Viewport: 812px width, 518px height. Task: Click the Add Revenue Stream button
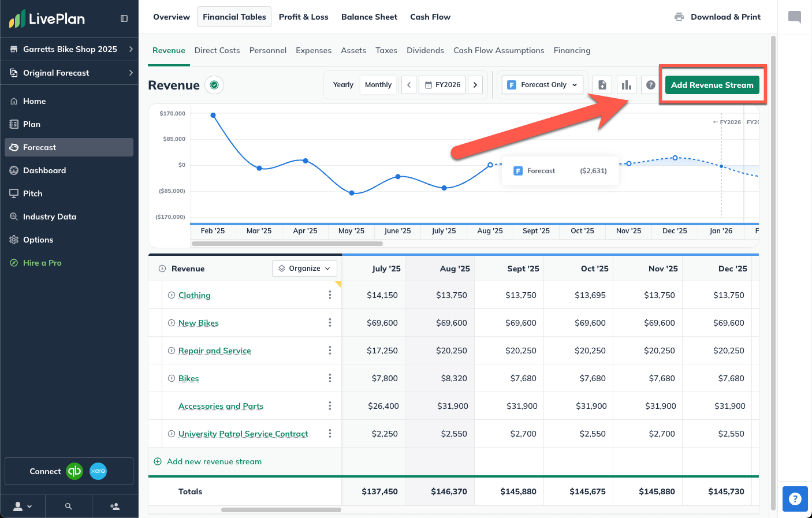[x=712, y=84]
